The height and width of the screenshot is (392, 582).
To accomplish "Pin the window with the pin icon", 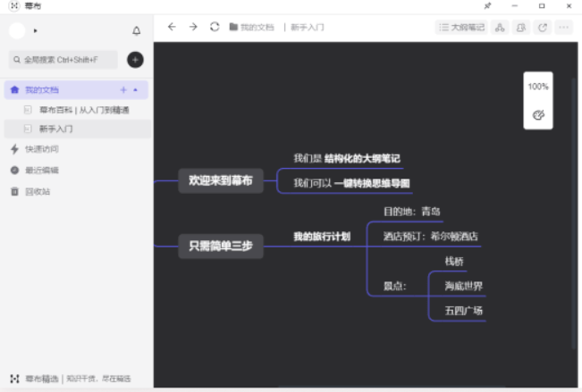I will coord(487,6).
